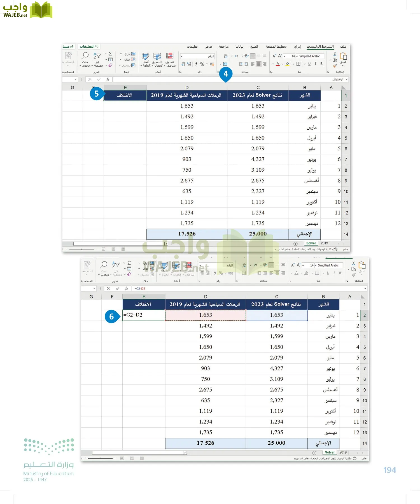Click Insert Function fx in upper window

click(x=108, y=80)
